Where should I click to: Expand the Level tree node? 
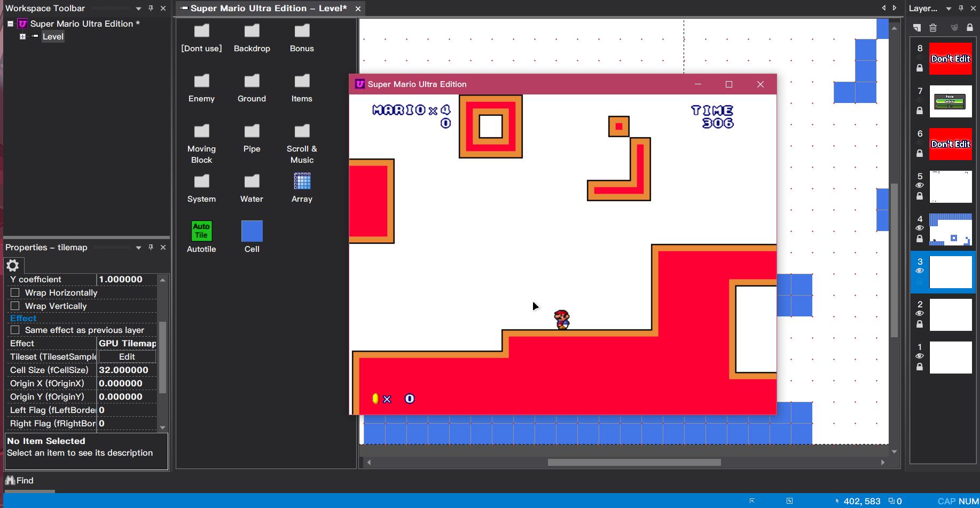pos(22,36)
